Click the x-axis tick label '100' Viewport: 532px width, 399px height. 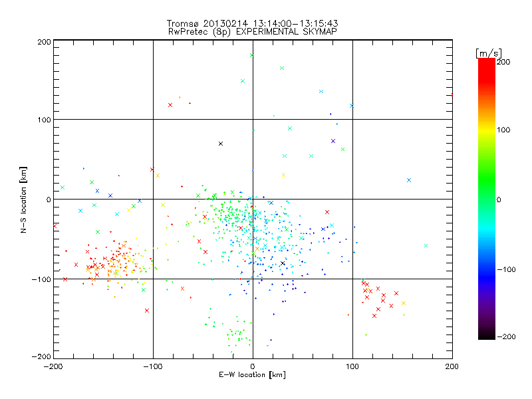[x=352, y=366]
